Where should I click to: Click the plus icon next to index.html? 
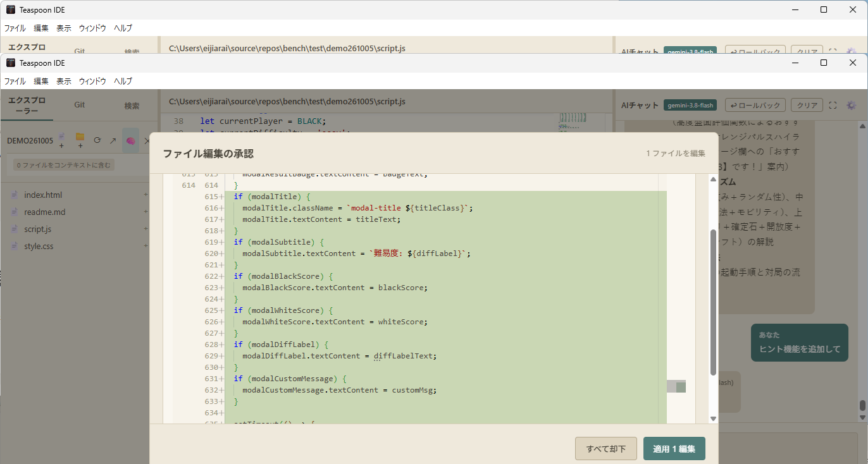point(146,195)
